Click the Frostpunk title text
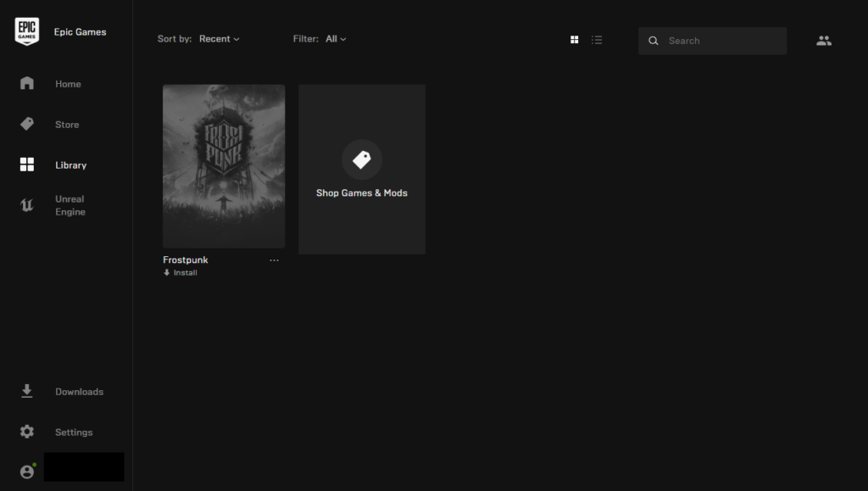The width and height of the screenshot is (868, 491). point(186,260)
